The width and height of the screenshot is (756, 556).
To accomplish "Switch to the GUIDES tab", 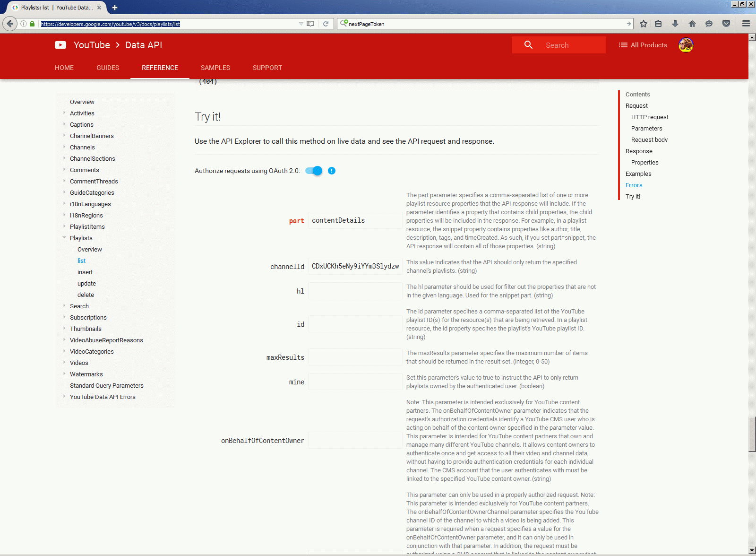I will [108, 68].
